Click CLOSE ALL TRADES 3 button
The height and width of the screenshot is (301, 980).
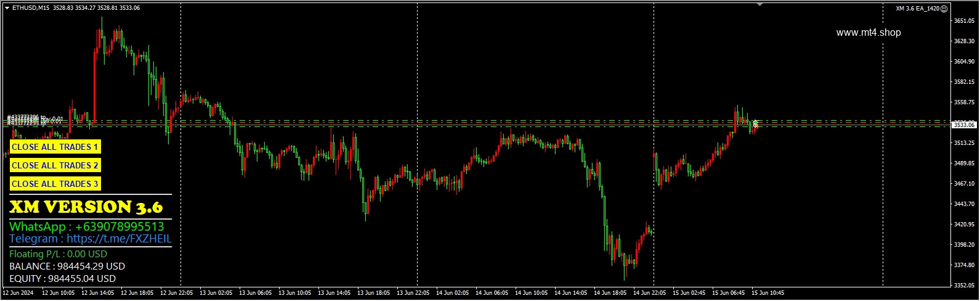click(x=55, y=184)
